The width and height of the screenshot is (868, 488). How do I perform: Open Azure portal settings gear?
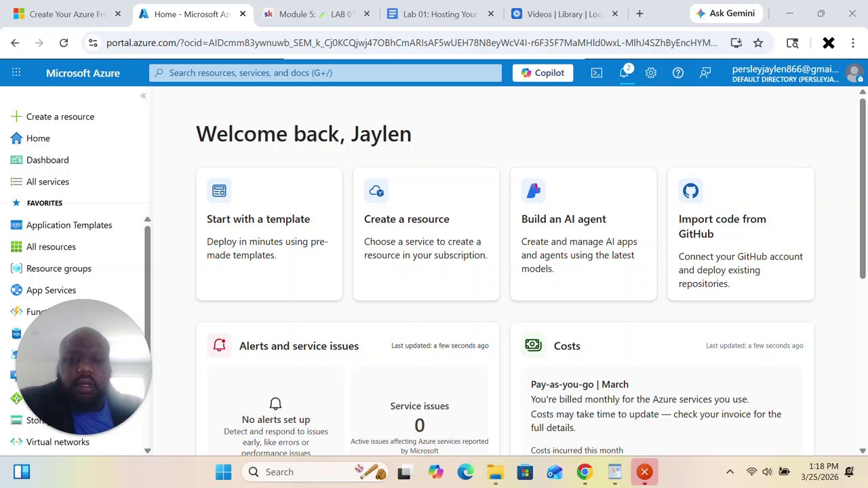point(651,73)
